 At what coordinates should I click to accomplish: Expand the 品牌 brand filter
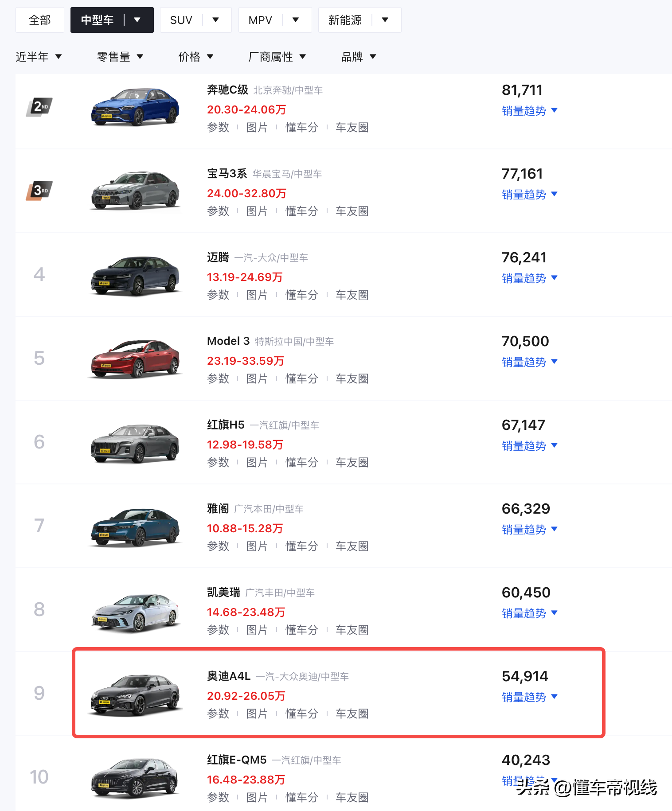(x=358, y=57)
